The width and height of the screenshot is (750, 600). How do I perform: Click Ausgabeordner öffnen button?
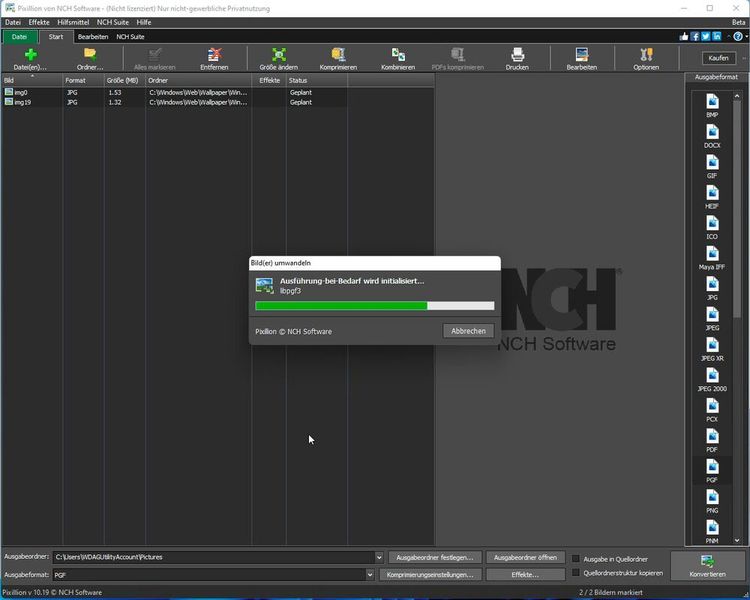525,557
